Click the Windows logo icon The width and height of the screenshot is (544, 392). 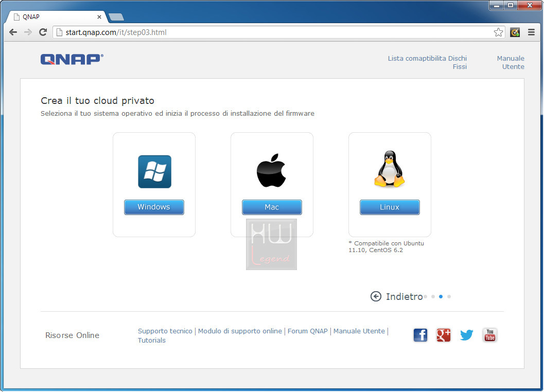pos(155,172)
